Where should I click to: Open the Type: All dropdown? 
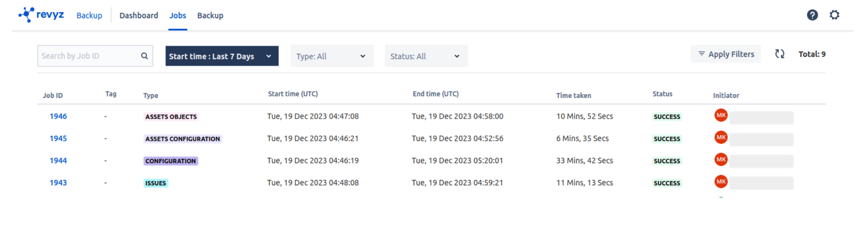point(332,56)
